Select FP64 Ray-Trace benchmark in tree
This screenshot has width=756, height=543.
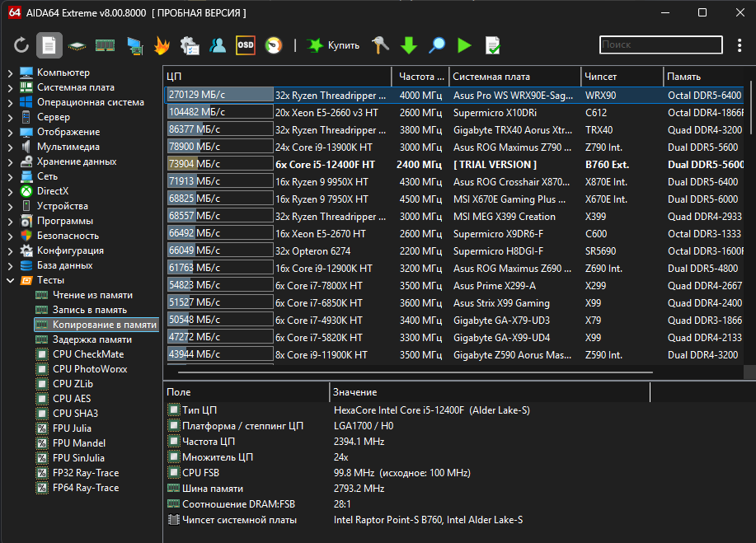point(85,488)
